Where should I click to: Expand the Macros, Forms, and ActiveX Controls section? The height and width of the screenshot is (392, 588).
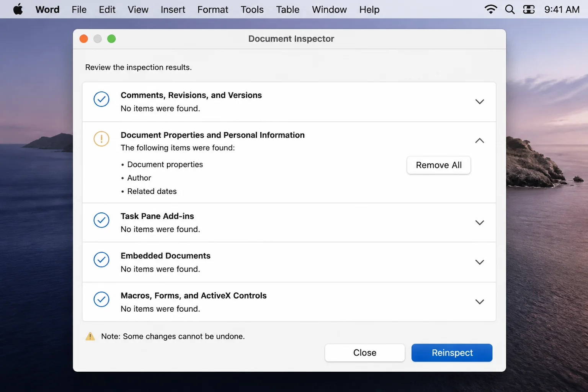(480, 302)
